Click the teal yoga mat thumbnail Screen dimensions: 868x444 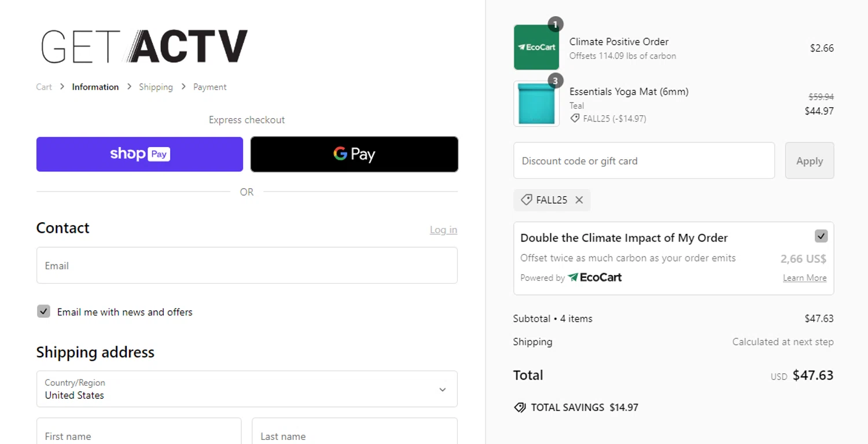point(536,104)
